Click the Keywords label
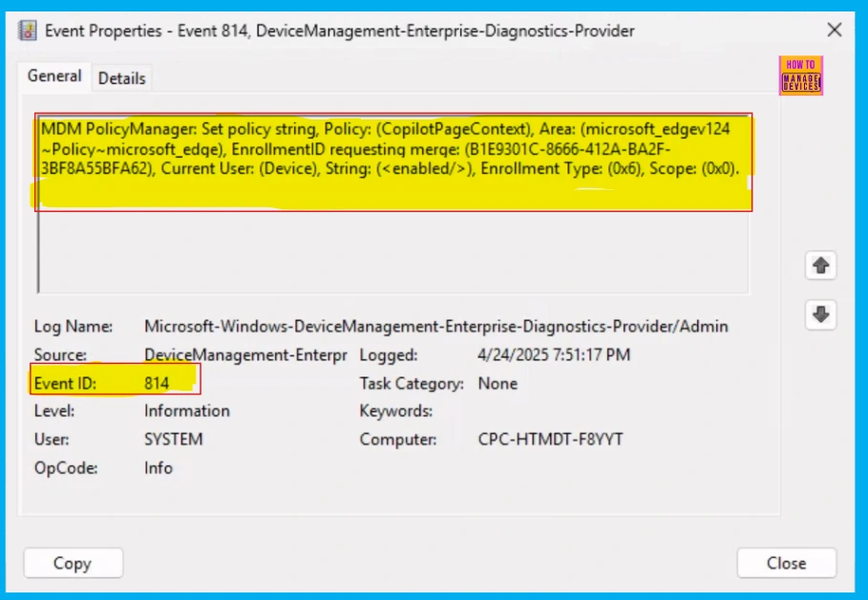 [395, 411]
